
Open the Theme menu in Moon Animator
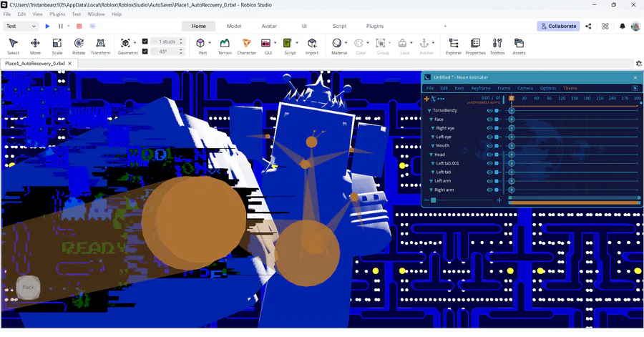pyautogui.click(x=570, y=88)
